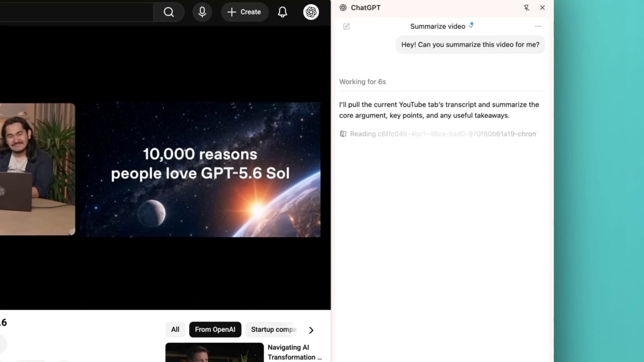Screen dimensions: 644x362
Task: Click the book icon beside Reading
Action: [x=343, y=134]
